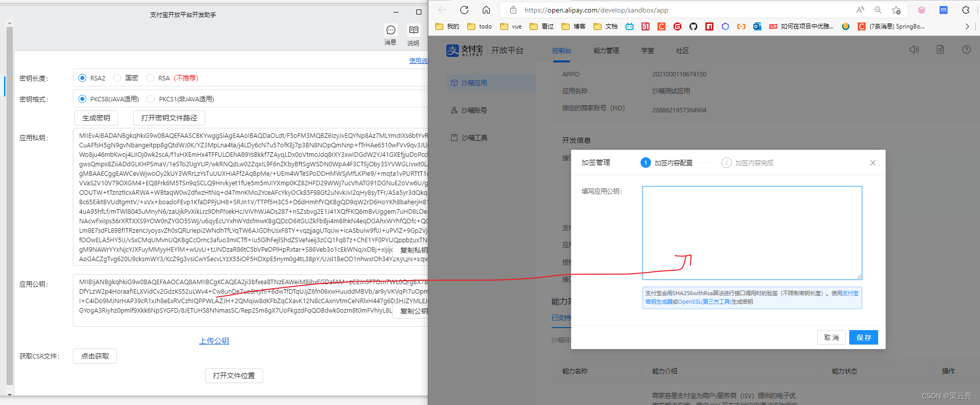Click the 应用私钥 text box in key assistant

[251, 197]
